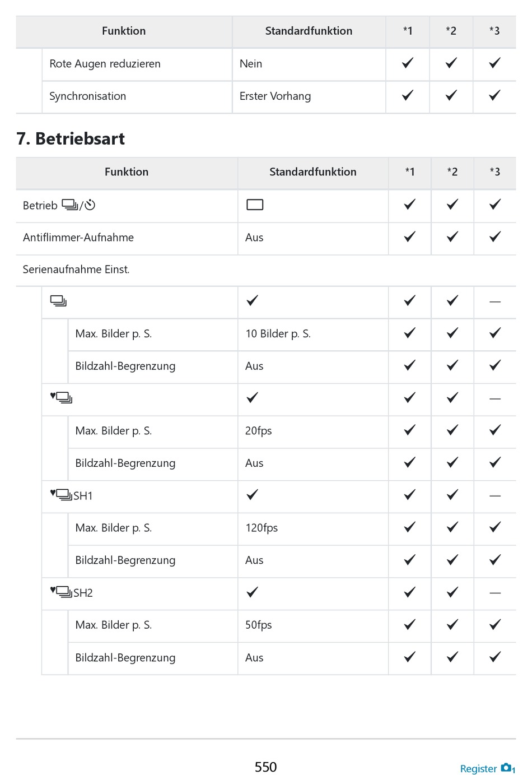Image resolution: width=532 pixels, height=775 pixels.
Task: Click the Serienaufnahme Einst. row
Action: click(x=266, y=270)
